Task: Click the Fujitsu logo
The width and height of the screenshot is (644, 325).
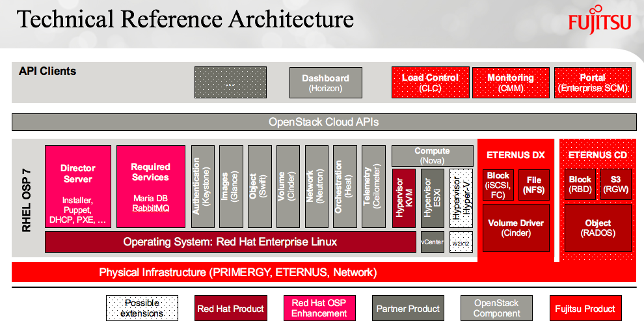Action: [x=599, y=22]
